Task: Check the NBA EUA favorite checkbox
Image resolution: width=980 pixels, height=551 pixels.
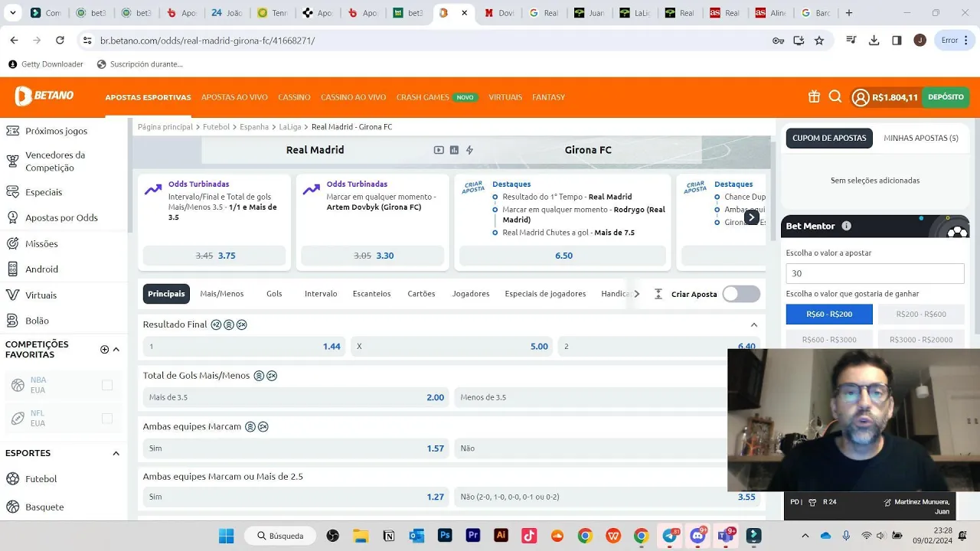Action: [x=107, y=385]
